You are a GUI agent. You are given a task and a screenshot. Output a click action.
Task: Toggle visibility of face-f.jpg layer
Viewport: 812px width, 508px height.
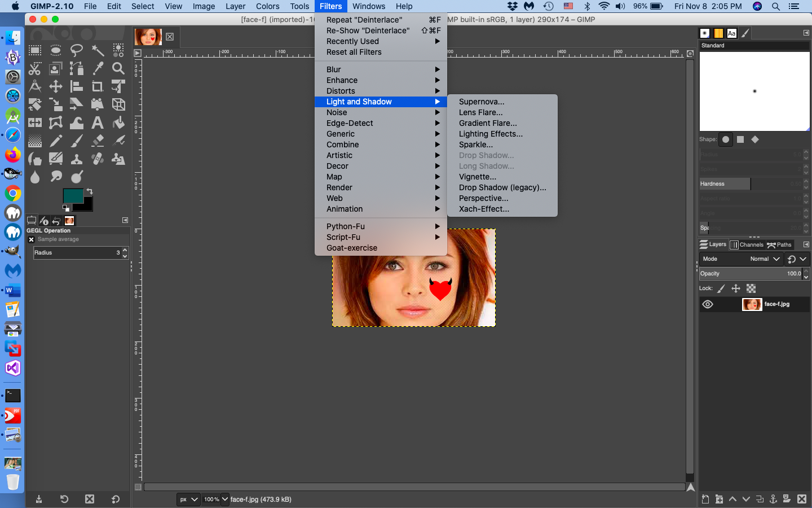coord(708,304)
